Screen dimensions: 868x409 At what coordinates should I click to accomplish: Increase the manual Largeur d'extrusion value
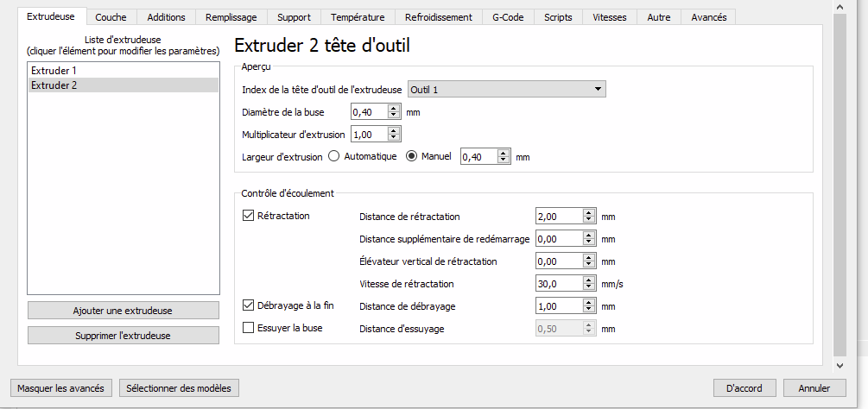click(504, 154)
